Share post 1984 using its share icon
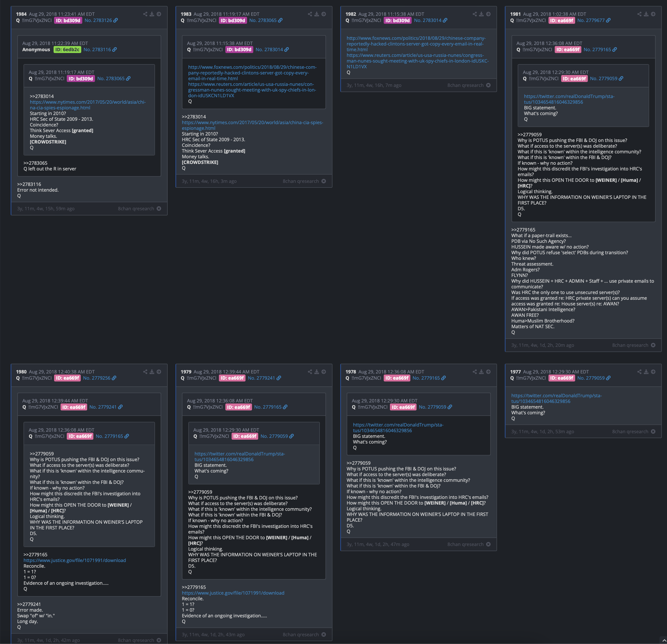The image size is (667, 644). pos(145,14)
